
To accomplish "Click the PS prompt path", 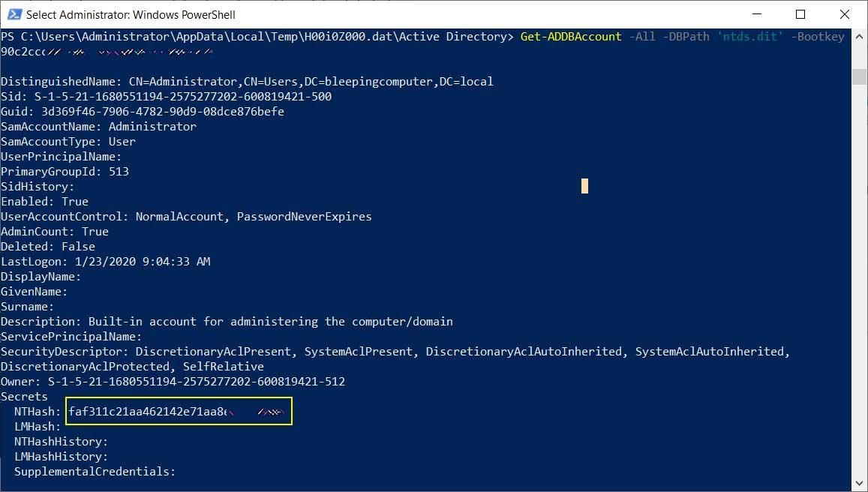I will coord(257,37).
